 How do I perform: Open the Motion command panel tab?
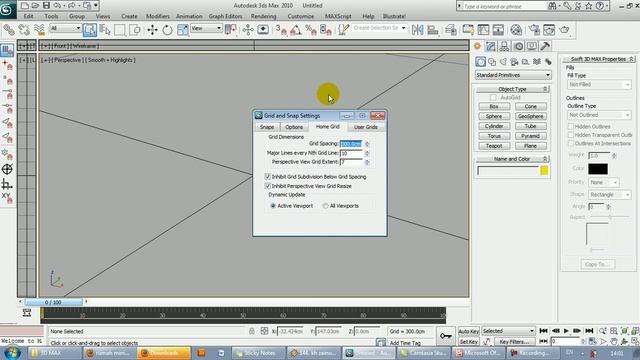[x=518, y=46]
